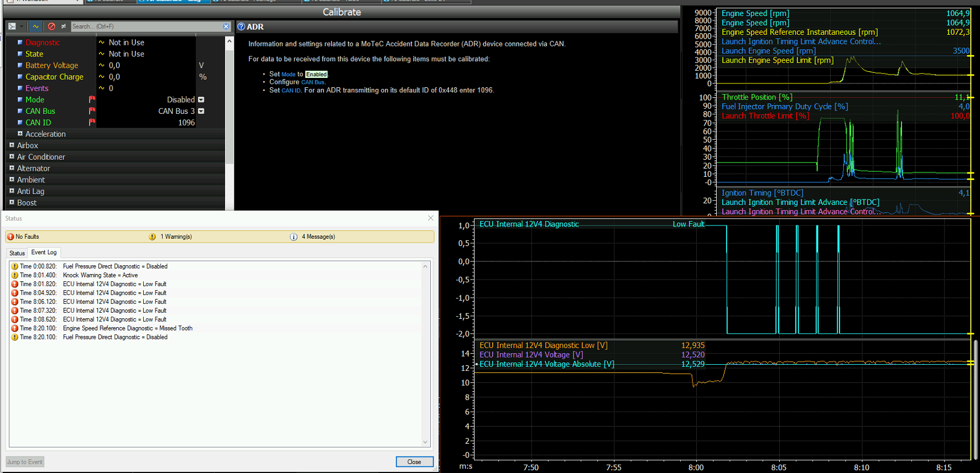Click the red flag icon beside Mode

[92, 99]
